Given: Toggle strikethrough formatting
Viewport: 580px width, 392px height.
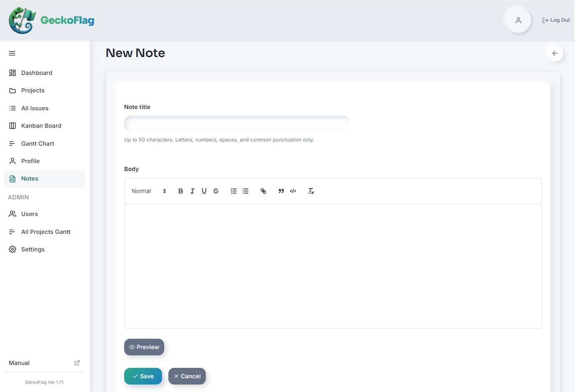Looking at the screenshot, I should coord(216,191).
